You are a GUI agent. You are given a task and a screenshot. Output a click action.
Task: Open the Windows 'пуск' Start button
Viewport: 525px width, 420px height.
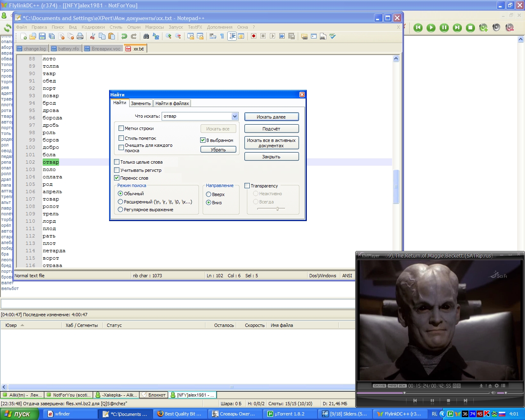point(19,414)
